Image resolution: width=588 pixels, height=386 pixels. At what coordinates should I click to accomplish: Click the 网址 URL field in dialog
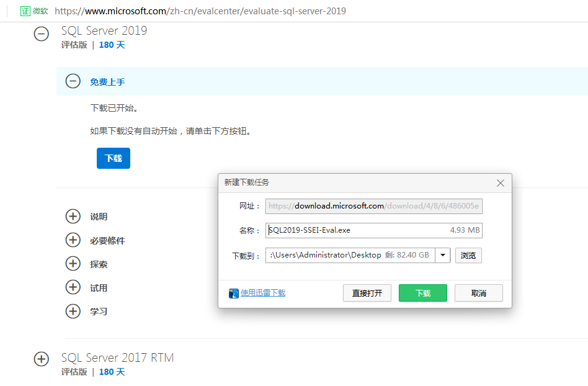(374, 206)
